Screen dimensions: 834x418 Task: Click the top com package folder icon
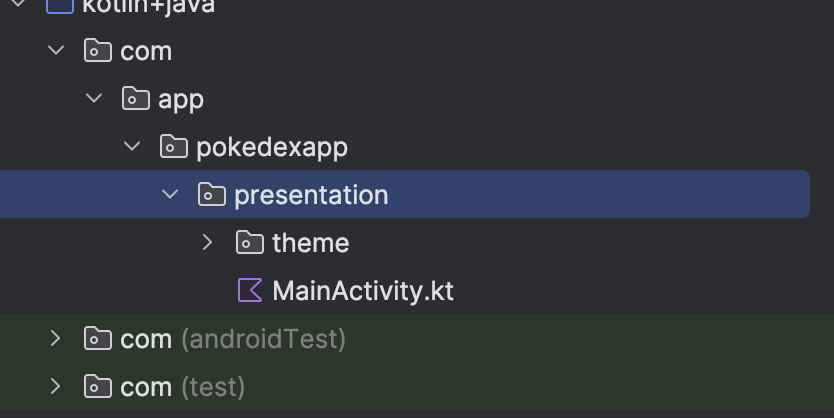point(97,51)
